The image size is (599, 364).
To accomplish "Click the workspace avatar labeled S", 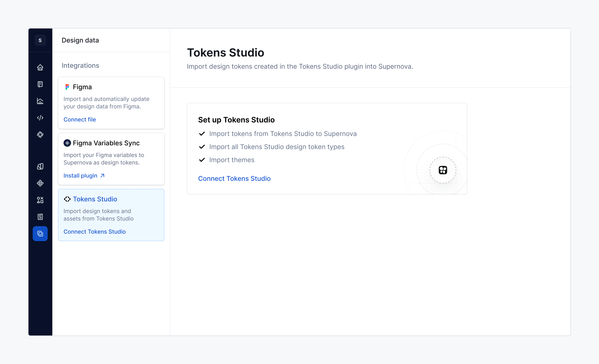I will coord(40,40).
